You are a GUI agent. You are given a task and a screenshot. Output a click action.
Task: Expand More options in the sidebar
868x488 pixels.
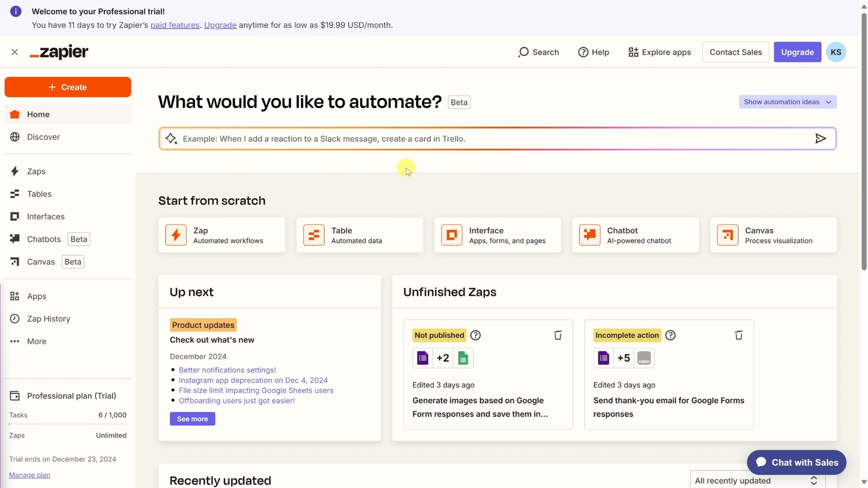67,341
